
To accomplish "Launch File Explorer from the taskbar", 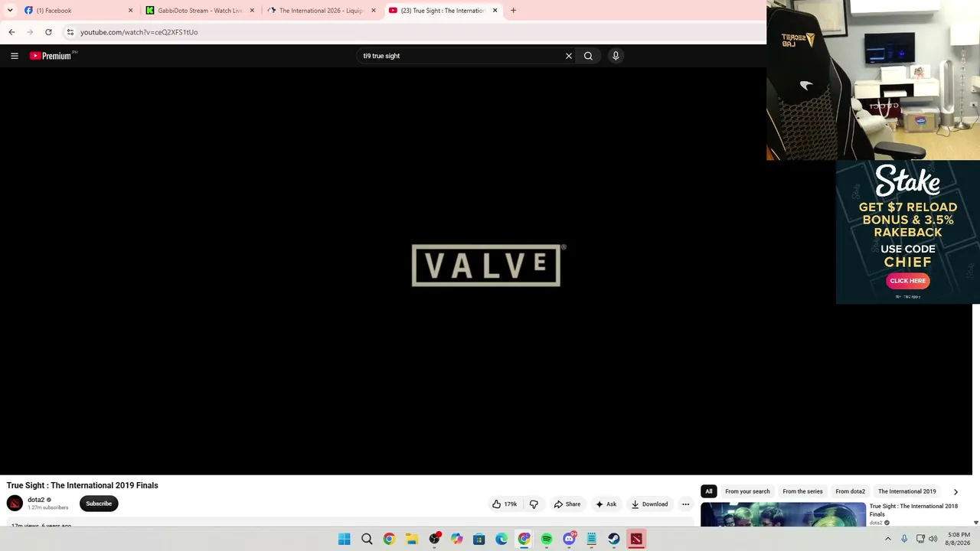I will [x=412, y=539].
